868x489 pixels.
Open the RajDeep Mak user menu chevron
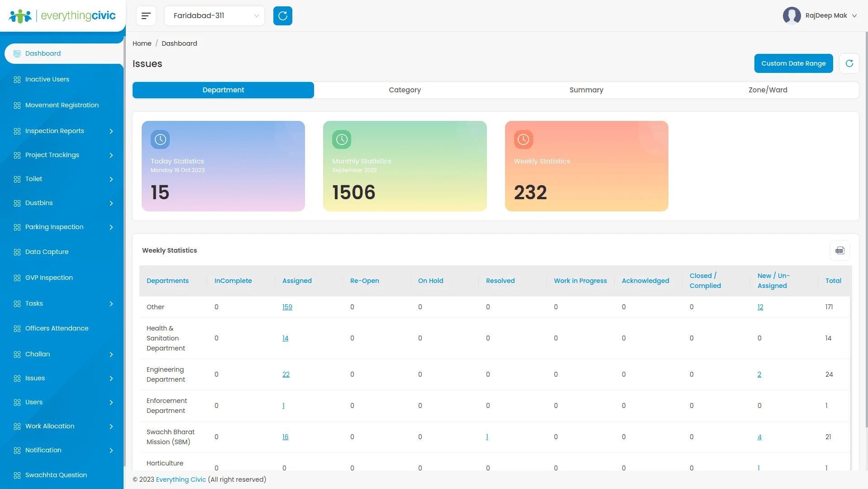click(x=854, y=15)
